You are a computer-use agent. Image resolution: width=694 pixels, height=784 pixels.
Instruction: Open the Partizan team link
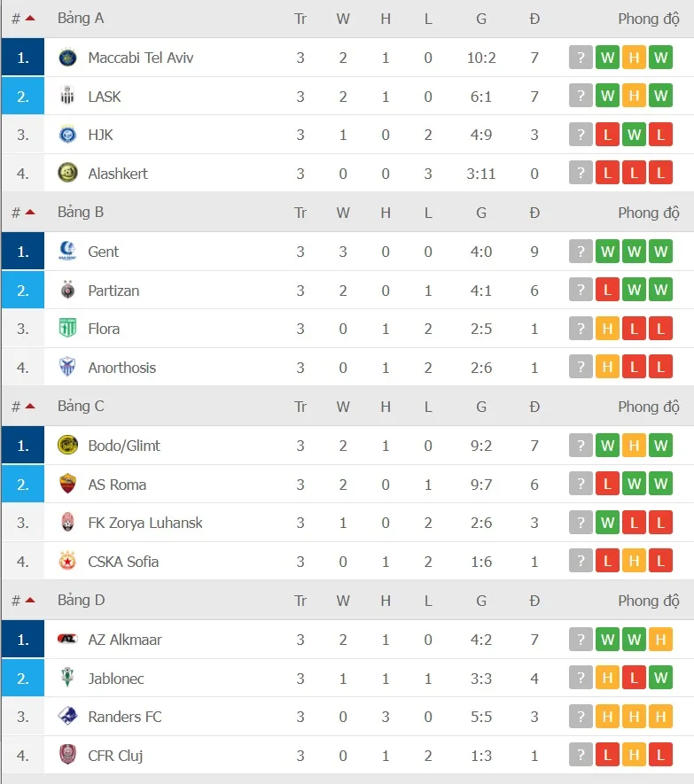(x=113, y=291)
